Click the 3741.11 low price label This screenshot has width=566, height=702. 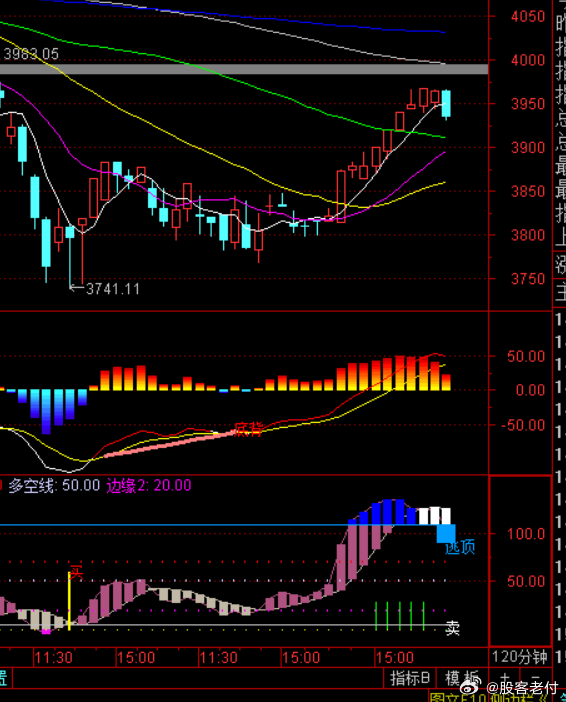point(113,289)
